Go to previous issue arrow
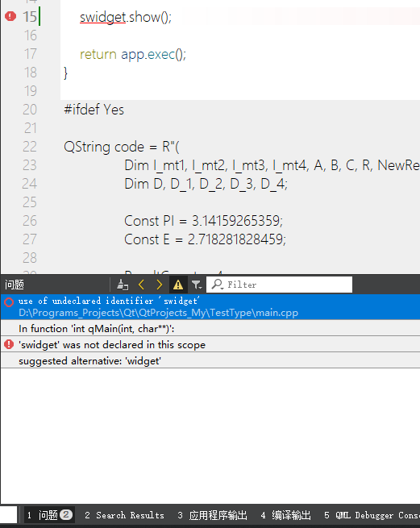This screenshot has height=528, width=420. pos(141,285)
